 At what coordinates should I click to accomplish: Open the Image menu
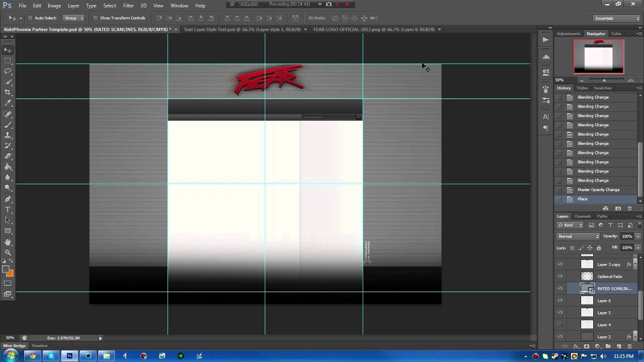(54, 6)
